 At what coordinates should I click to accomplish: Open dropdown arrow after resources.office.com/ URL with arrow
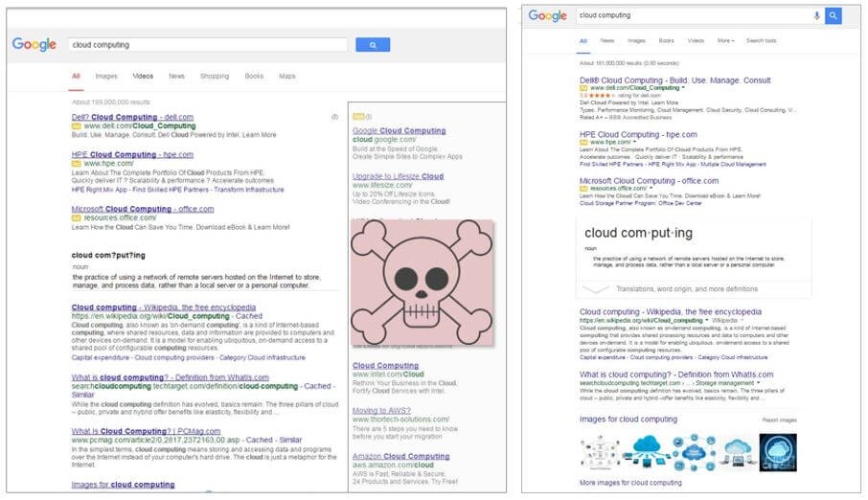[651, 189]
